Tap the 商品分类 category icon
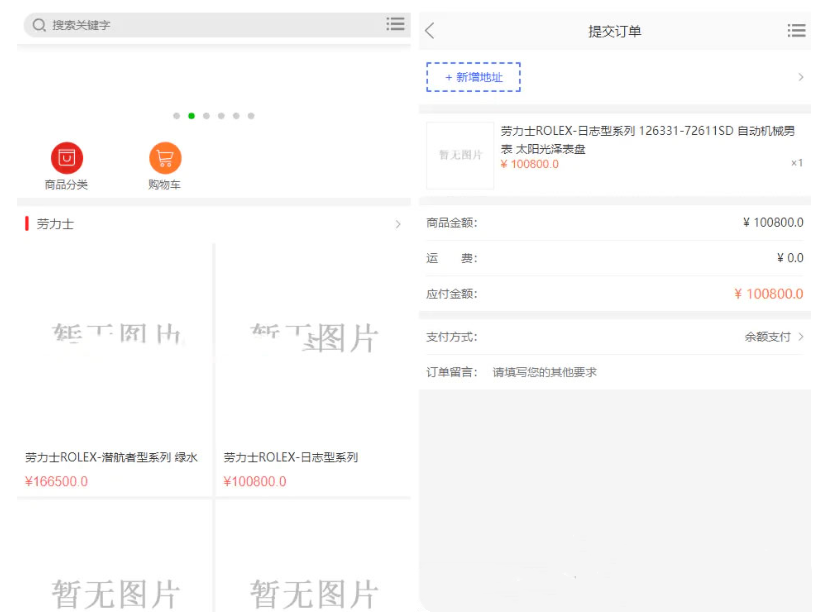 point(65,157)
